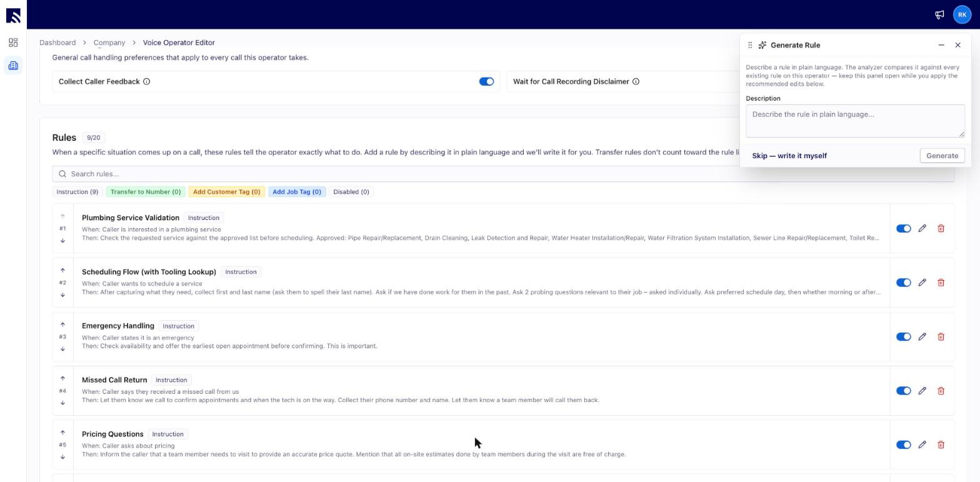Click the Voice Operator Editor breadcrumb
The image size is (980, 482).
(179, 43)
